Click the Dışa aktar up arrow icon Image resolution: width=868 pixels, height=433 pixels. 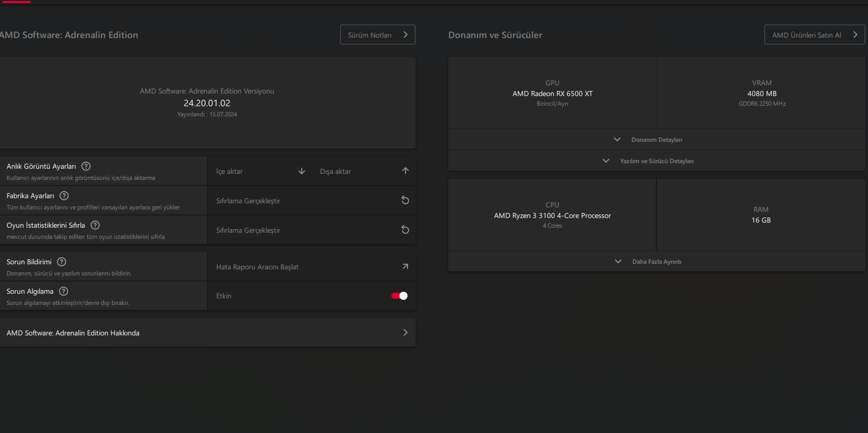point(406,171)
